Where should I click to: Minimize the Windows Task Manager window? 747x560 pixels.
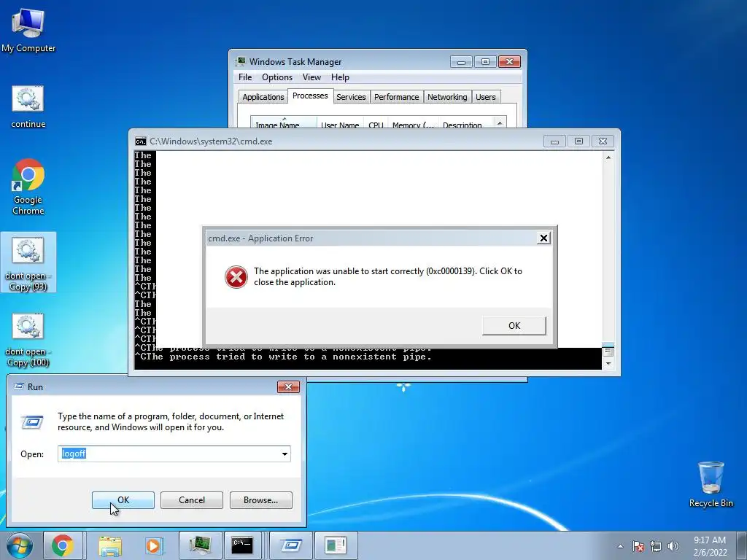[461, 62]
